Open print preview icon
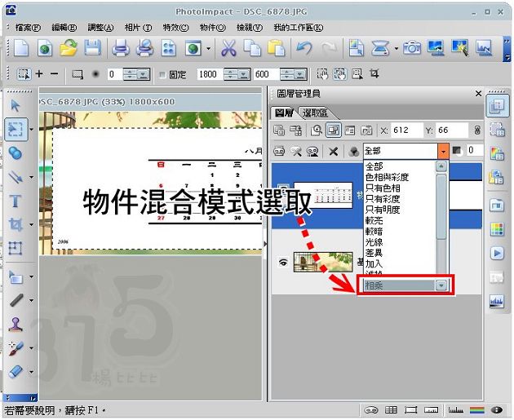 (x=144, y=48)
